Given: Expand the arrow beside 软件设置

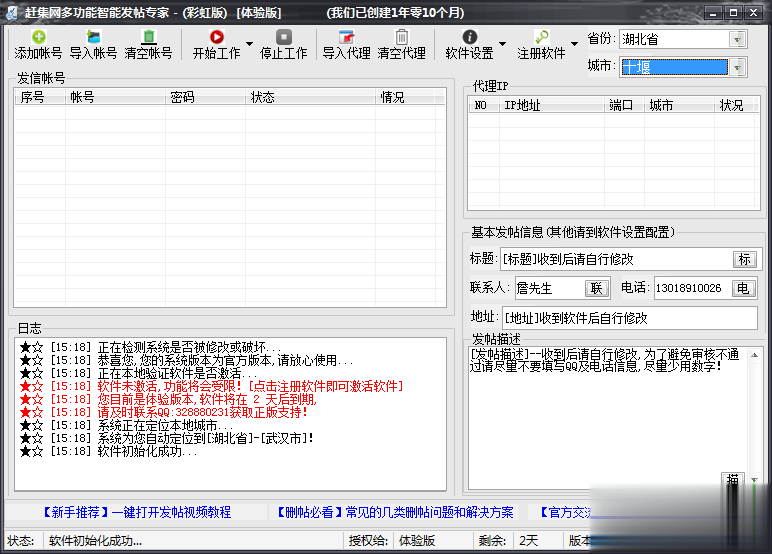Looking at the screenshot, I should point(502,45).
